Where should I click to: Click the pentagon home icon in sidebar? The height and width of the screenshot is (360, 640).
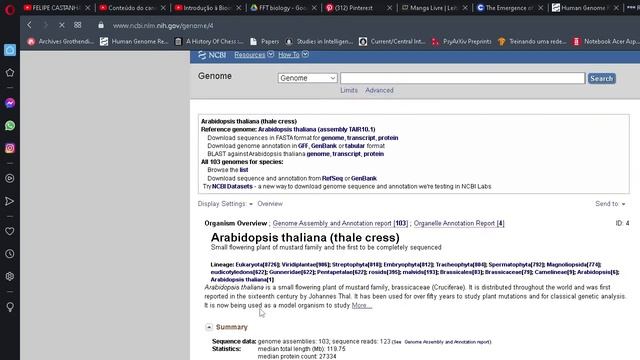(10, 73)
